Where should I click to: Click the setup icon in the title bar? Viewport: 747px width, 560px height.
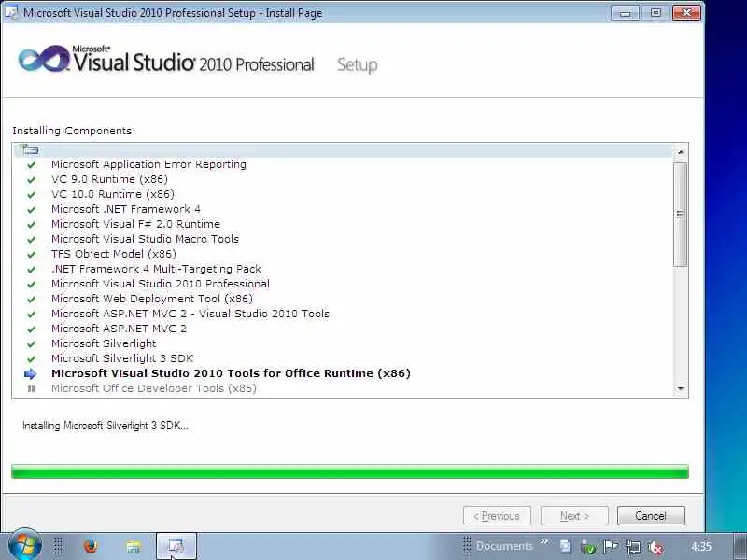pos(11,12)
